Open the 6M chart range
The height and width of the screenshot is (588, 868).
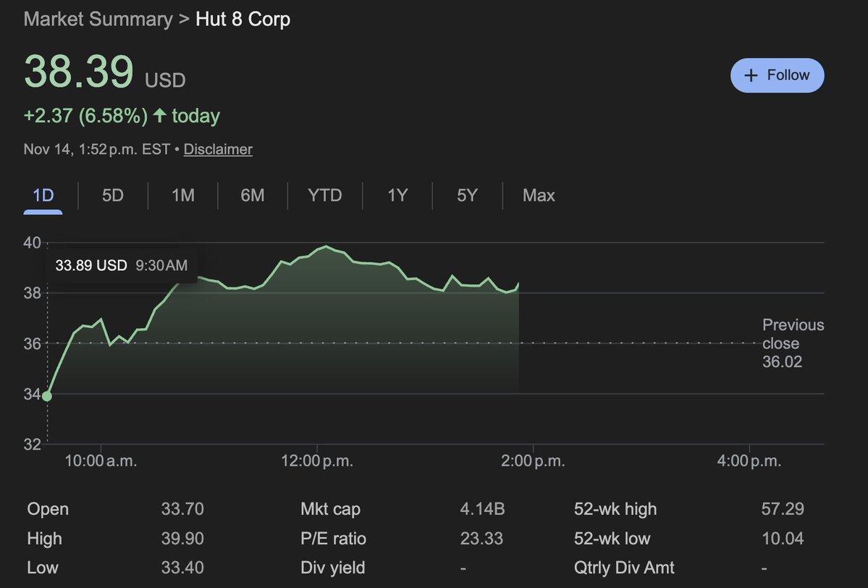pos(253,196)
